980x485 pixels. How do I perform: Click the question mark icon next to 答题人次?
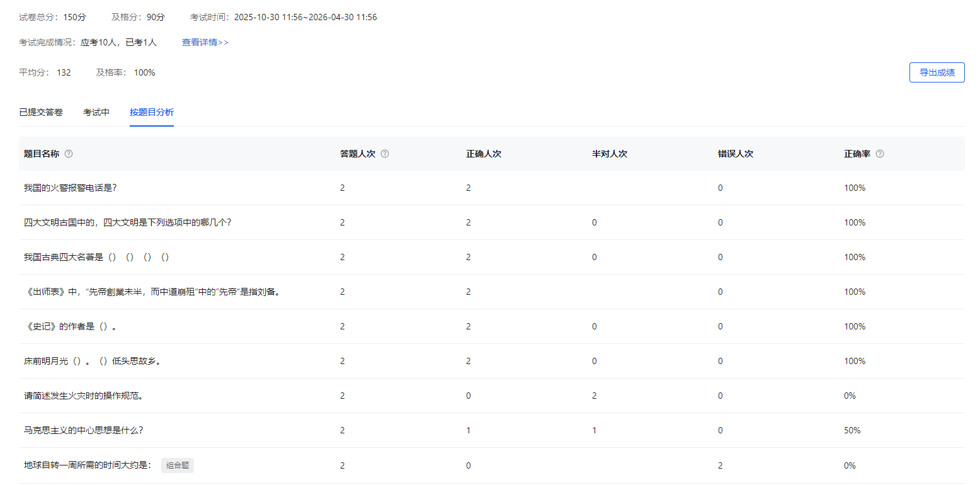(x=385, y=154)
